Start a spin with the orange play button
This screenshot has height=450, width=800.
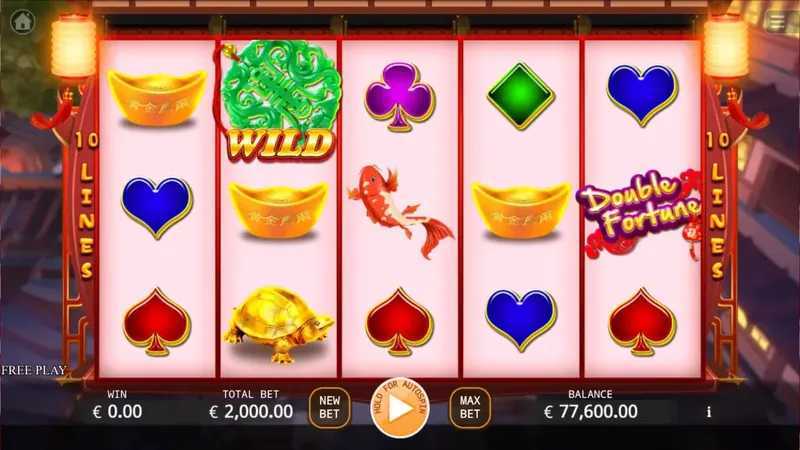[x=400, y=408]
